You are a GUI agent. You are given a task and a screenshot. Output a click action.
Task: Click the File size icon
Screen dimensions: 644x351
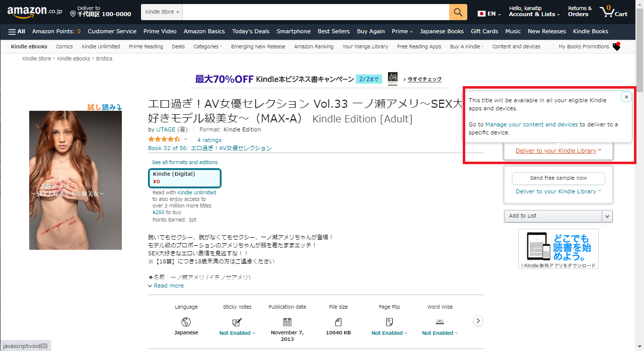tap(338, 322)
